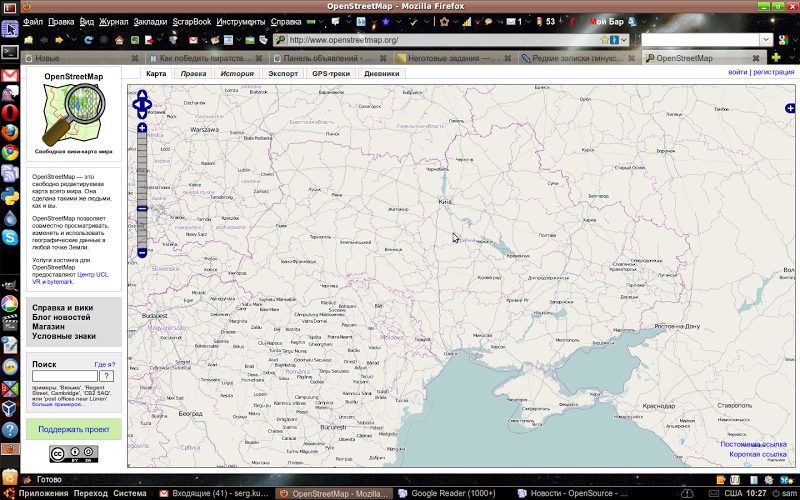Click the Где я? link
The height and width of the screenshot is (500, 800).
(105, 364)
